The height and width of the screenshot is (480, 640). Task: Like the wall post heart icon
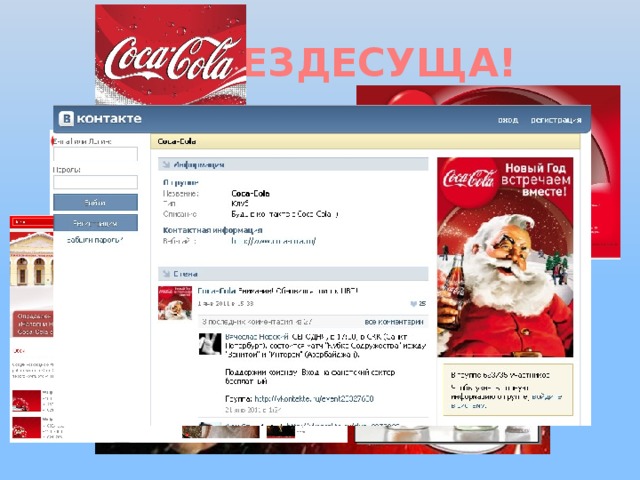click(x=413, y=304)
